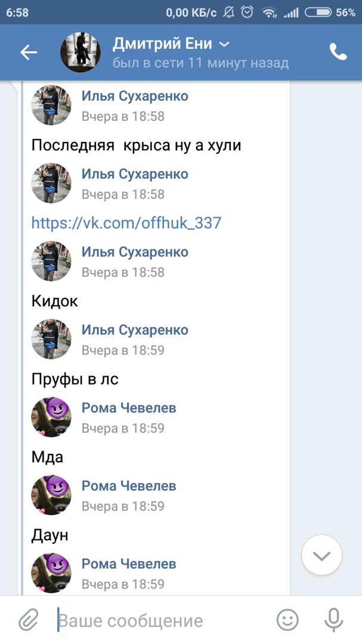Open the vk.com/offhuk_337 link
This screenshot has height=644, width=362.
tap(126, 223)
